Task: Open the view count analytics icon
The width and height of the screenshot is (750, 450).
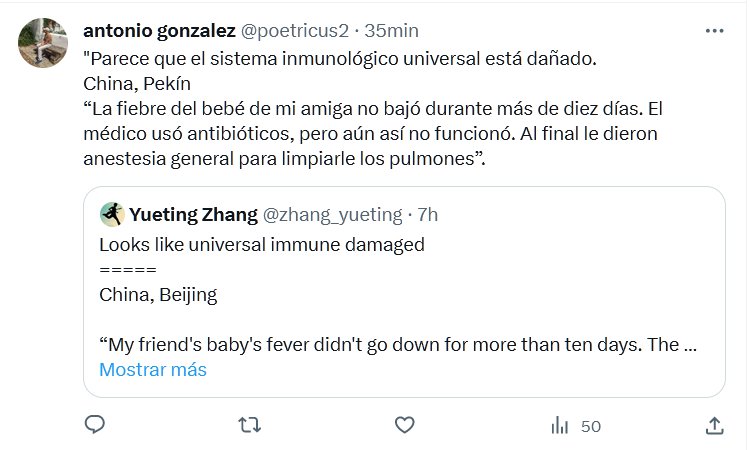Action: (x=560, y=426)
